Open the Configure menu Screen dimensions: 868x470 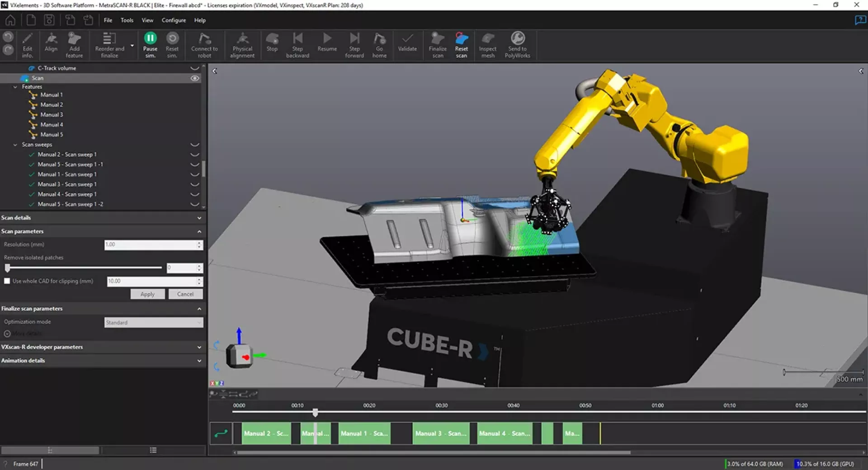point(174,20)
